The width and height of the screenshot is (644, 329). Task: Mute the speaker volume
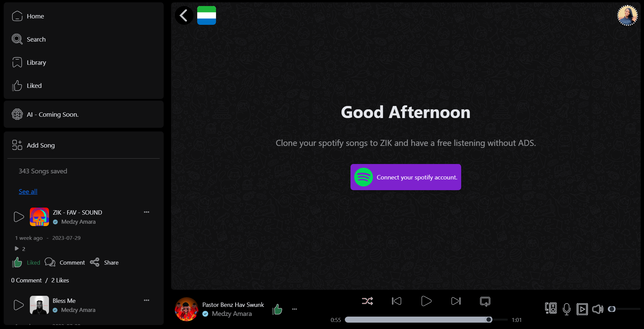pos(598,309)
